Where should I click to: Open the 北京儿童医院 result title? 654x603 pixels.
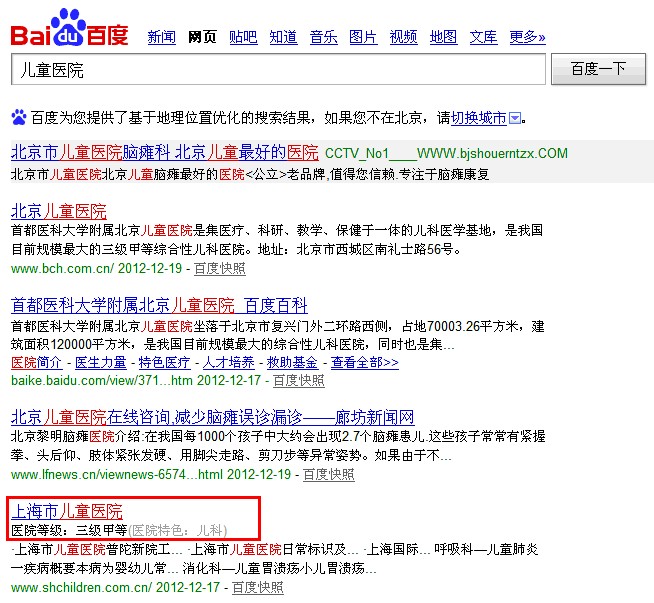[58, 211]
